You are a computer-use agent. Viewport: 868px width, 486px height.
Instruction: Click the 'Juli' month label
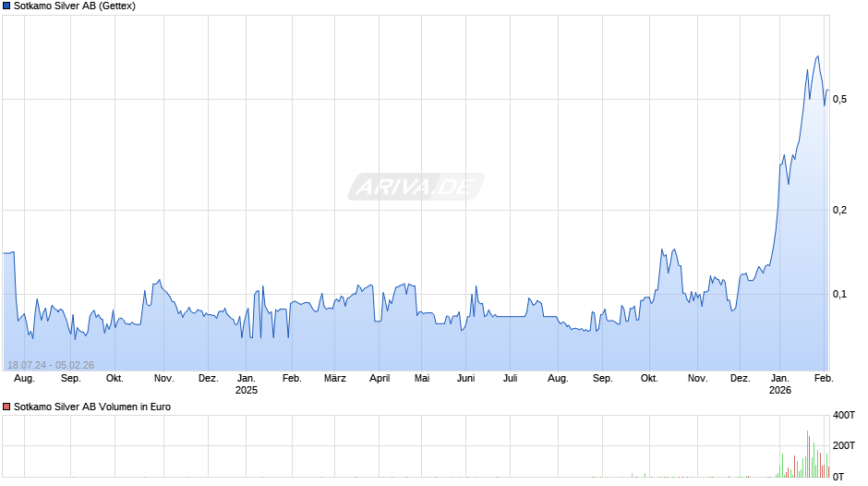pyautogui.click(x=511, y=379)
